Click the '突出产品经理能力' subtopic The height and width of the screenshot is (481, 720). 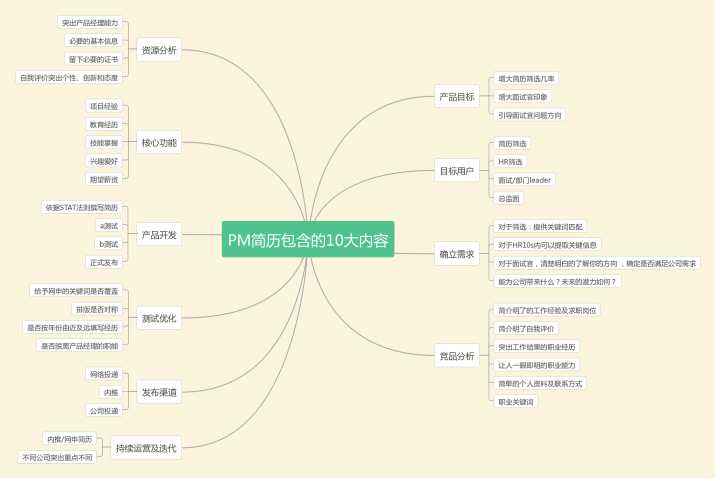coord(90,22)
